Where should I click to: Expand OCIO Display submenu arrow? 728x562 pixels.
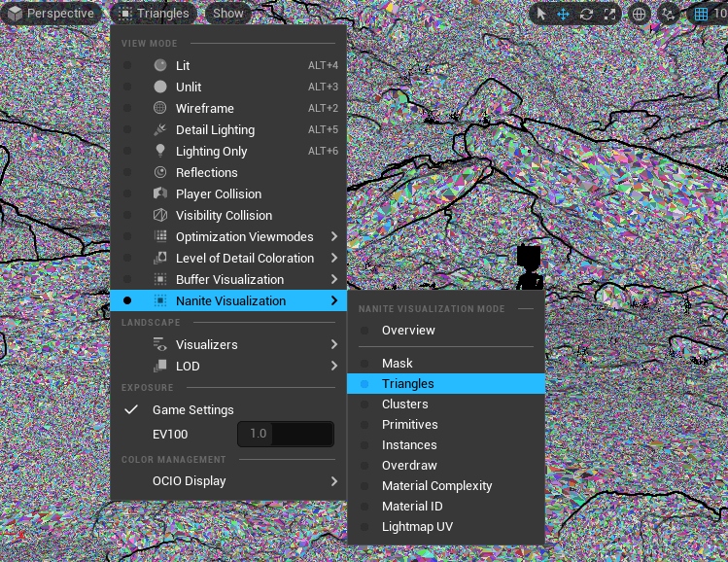(x=333, y=481)
